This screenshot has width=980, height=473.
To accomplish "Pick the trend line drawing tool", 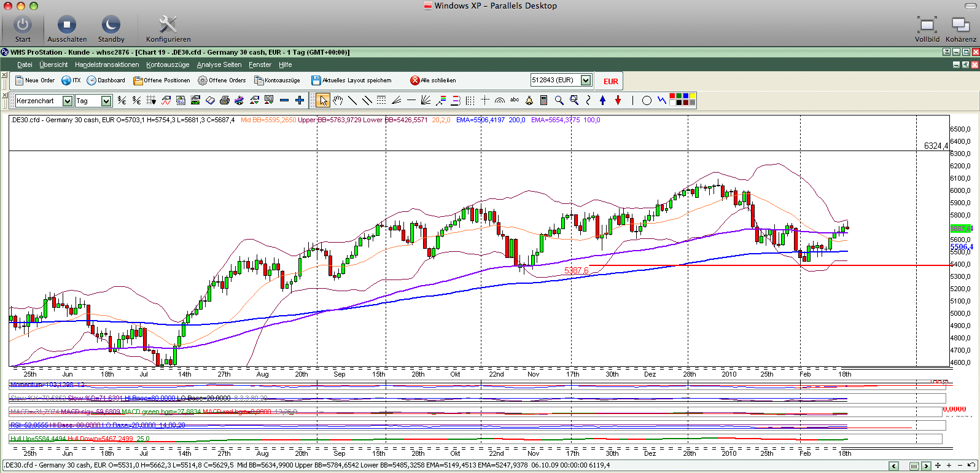I will pyautogui.click(x=352, y=100).
